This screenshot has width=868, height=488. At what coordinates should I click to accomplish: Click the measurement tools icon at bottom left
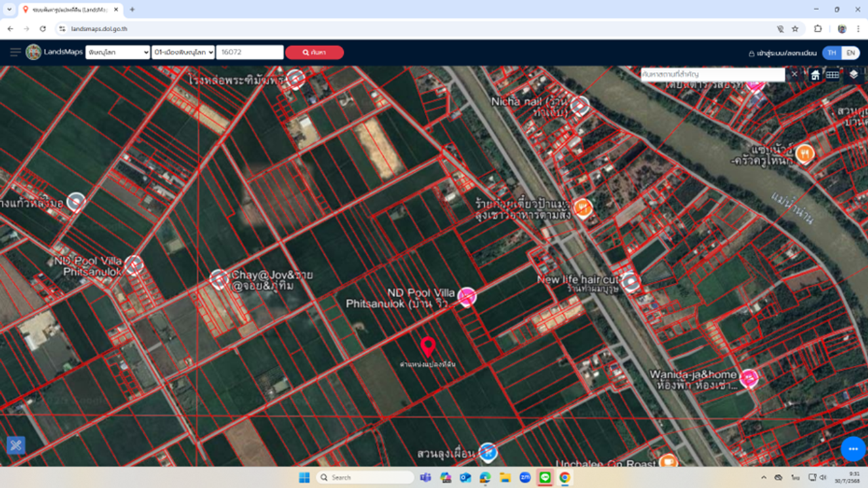pos(16,445)
